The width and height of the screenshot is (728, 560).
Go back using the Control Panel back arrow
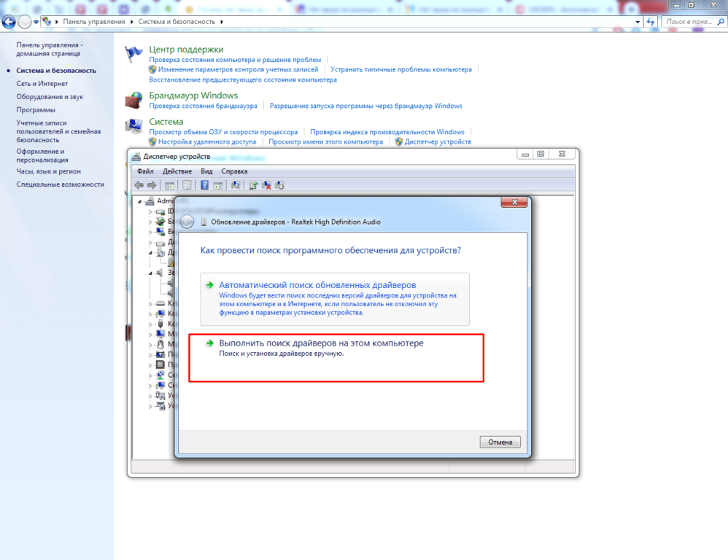point(8,21)
